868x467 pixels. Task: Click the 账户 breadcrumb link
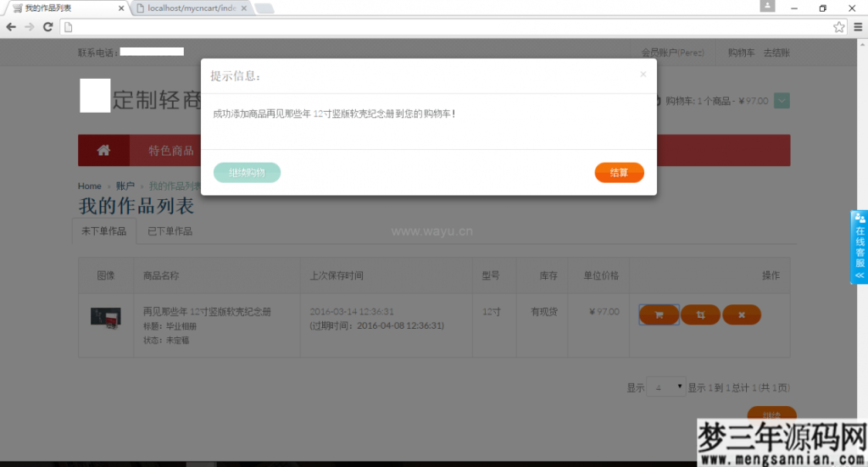125,186
